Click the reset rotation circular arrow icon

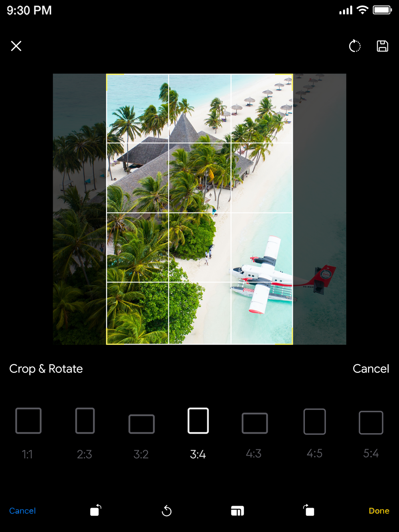coord(355,46)
